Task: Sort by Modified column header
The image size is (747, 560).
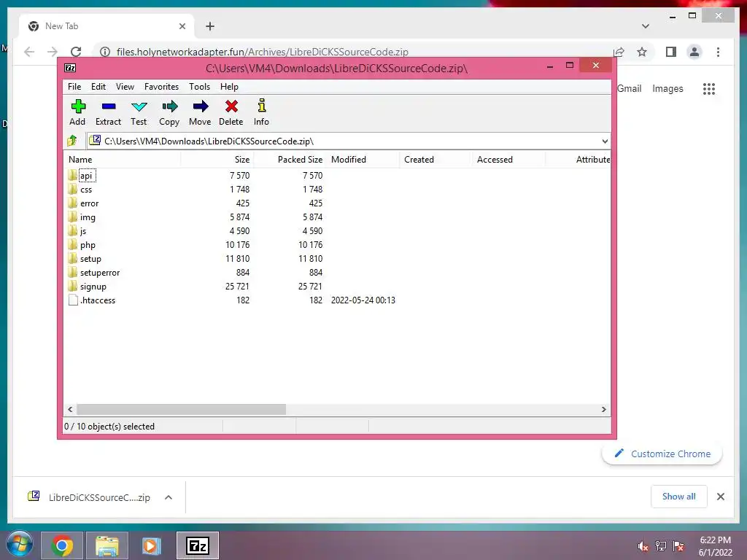Action: tap(363, 160)
